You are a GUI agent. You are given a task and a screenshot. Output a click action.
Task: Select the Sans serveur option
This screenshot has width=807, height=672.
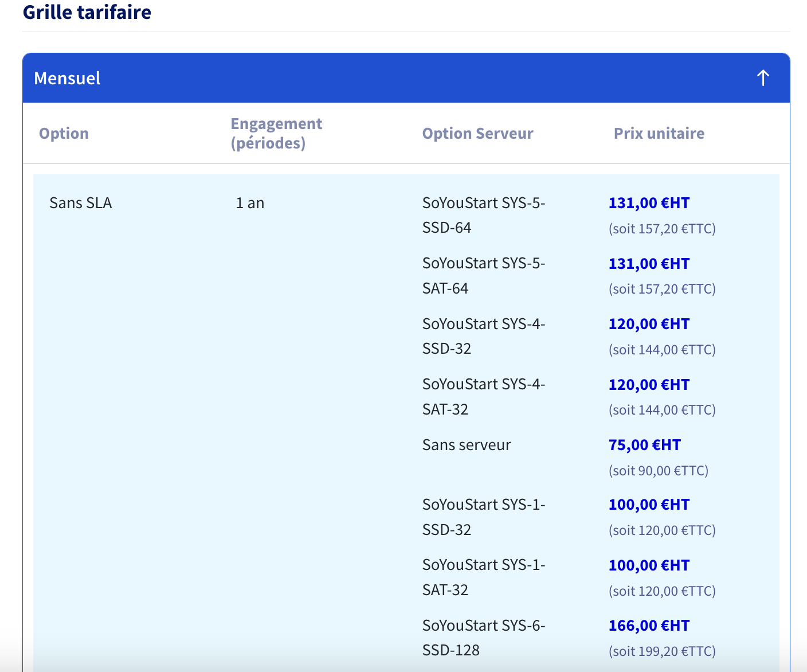467,445
